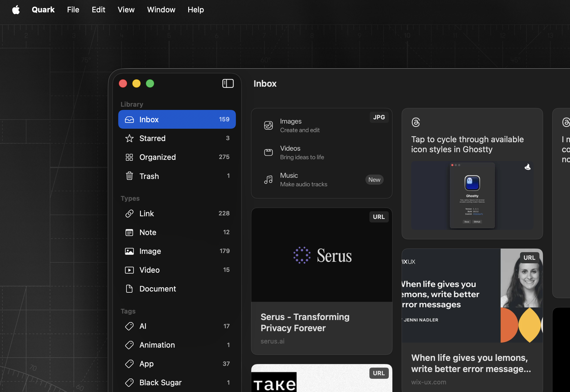Click the Starred star icon
Viewport: 570px width, 392px height.
(x=129, y=138)
